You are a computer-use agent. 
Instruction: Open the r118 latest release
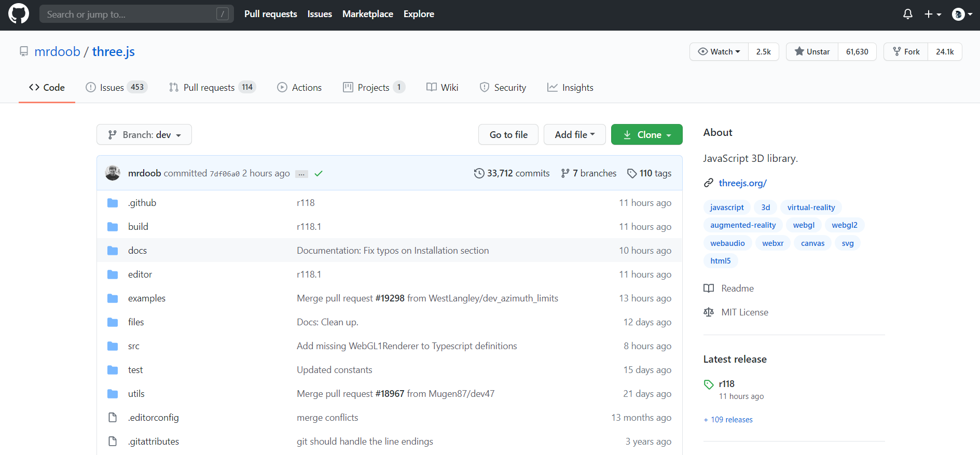click(726, 383)
